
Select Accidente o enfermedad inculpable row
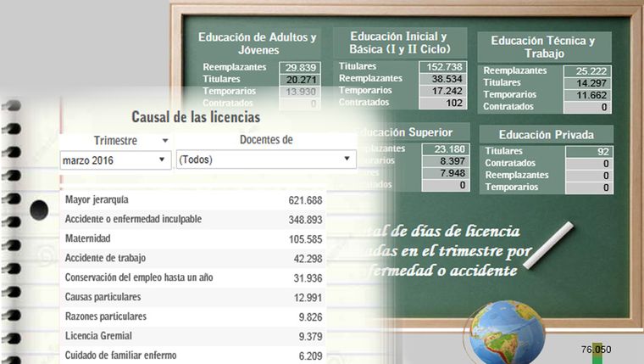point(193,219)
